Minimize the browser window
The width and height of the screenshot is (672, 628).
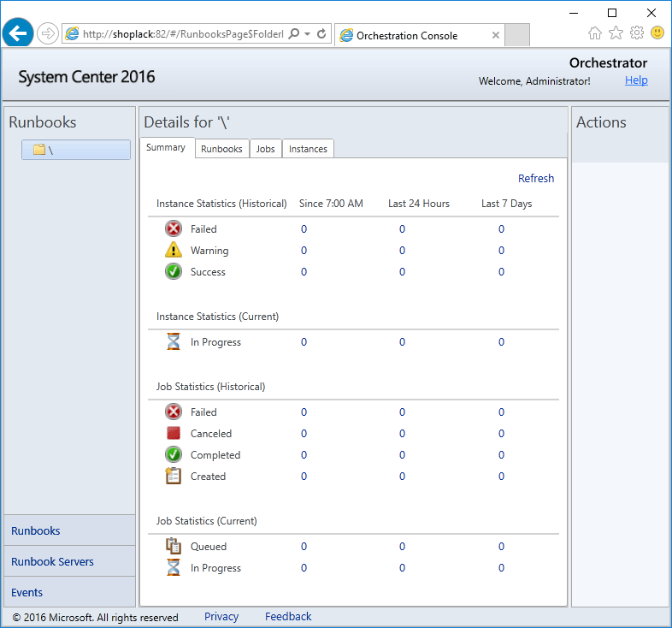pyautogui.click(x=574, y=13)
